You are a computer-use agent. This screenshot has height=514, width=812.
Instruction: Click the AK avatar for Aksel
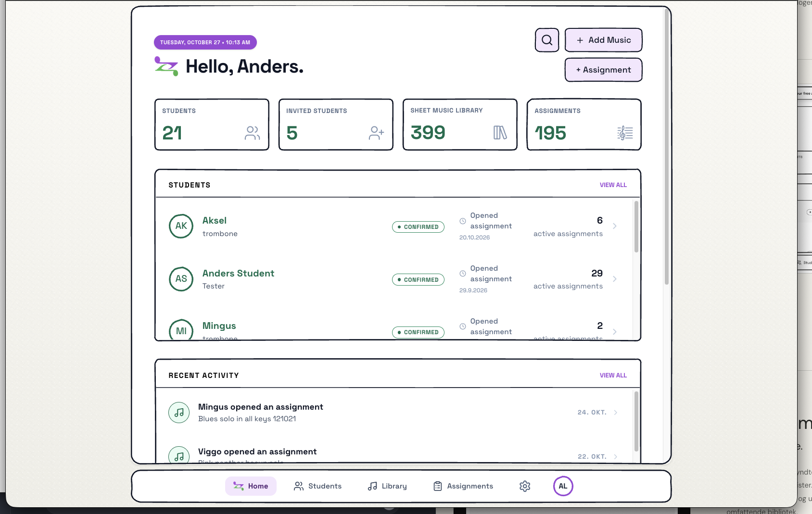181,226
